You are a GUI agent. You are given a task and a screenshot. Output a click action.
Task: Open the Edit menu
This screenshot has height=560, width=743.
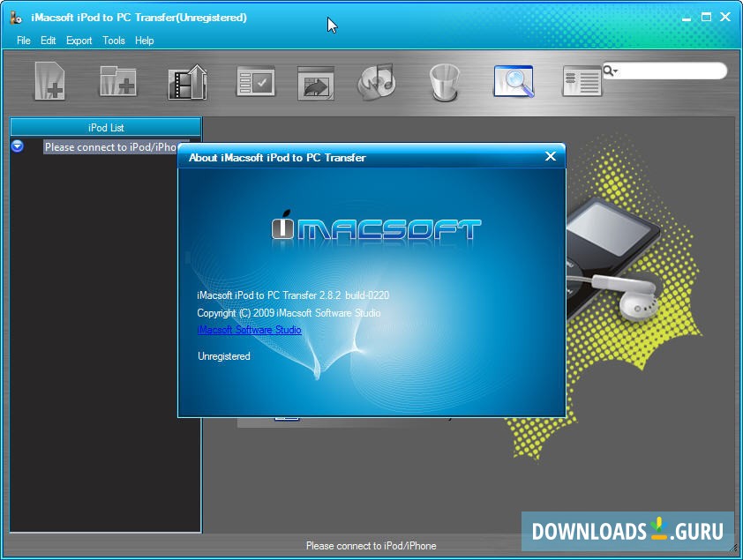[48, 41]
